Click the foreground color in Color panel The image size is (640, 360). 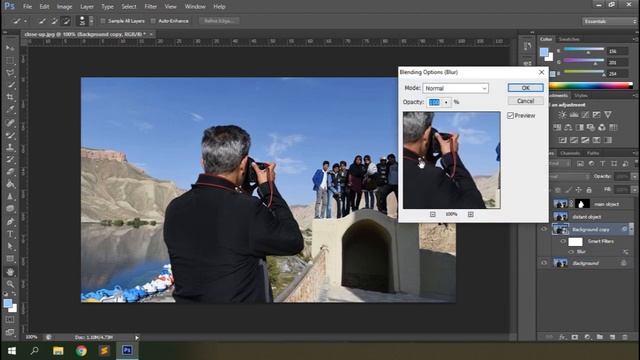(544, 52)
